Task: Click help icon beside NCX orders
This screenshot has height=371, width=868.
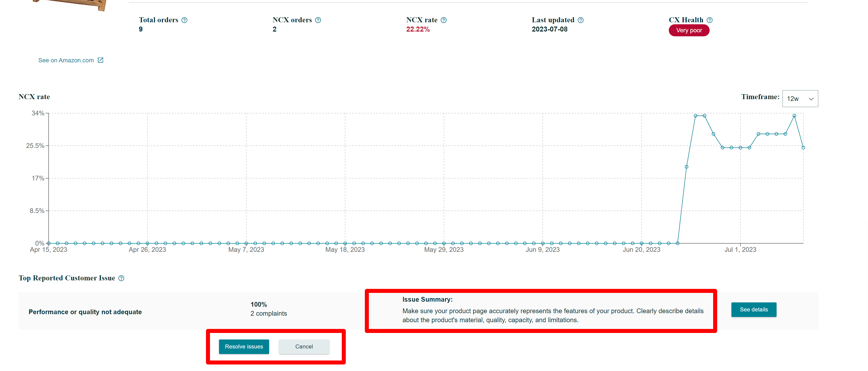Action: tap(318, 20)
